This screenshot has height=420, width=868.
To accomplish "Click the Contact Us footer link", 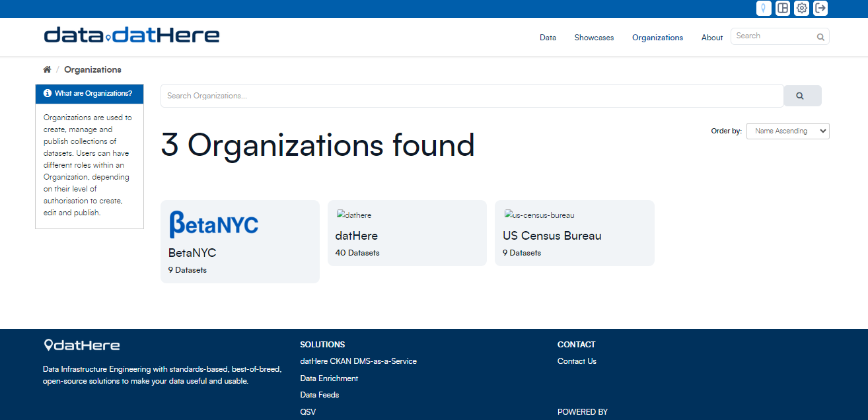I will [x=577, y=361].
